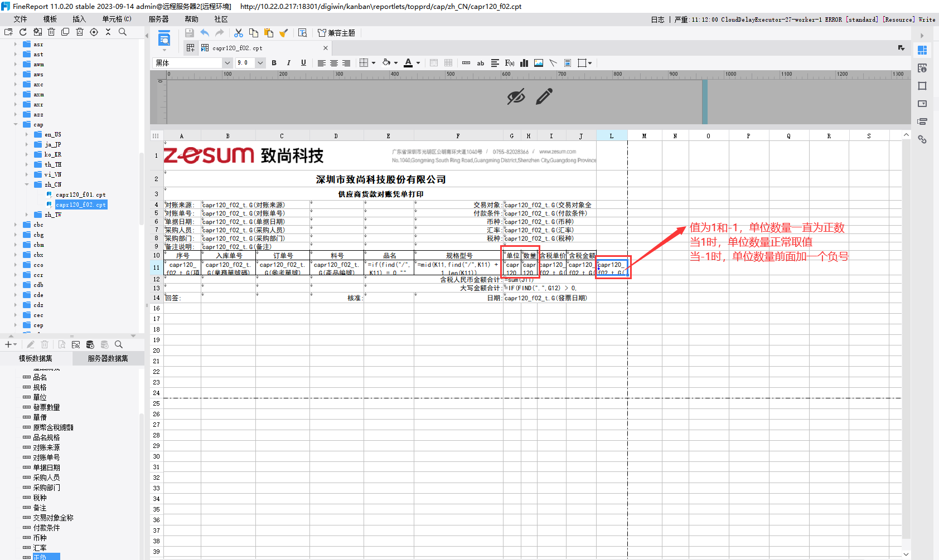Select row header 11
Screen dimensions: 939x560
click(x=157, y=268)
